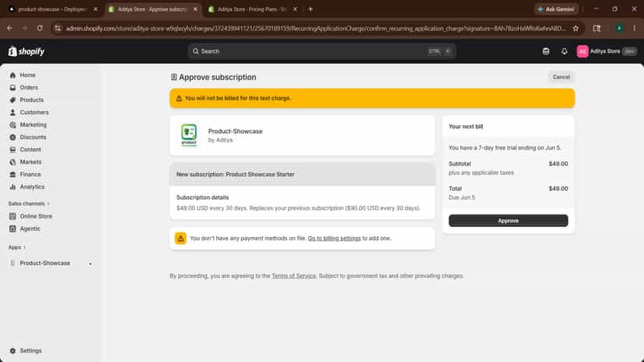
Task: Switch to the Aditya Store Pricing Plans tab
Action: coord(251,9)
